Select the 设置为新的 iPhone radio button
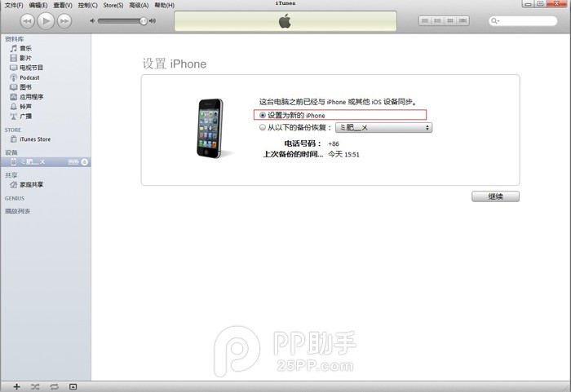The width and height of the screenshot is (571, 392). pos(262,116)
